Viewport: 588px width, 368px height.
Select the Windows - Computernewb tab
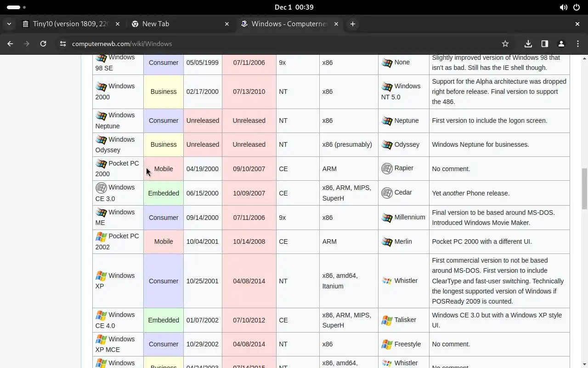pos(289,24)
